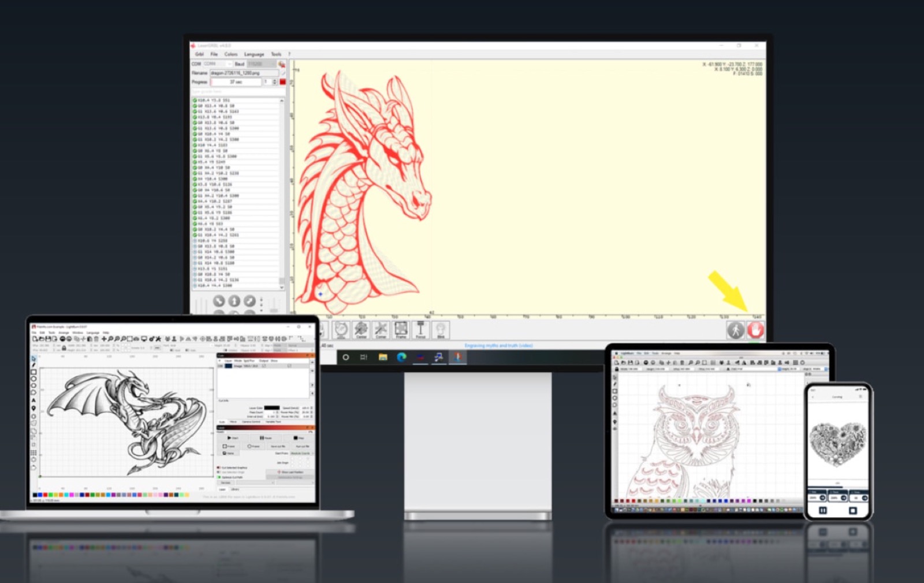Open Microsoft Edge from the Windows taskbar

coord(401,357)
